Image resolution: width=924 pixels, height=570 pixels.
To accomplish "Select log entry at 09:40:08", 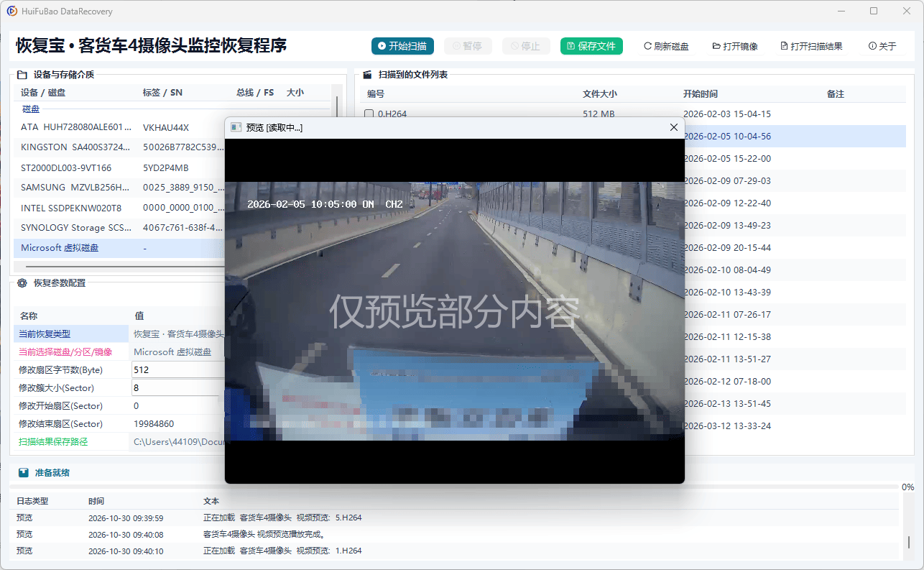I will point(454,534).
